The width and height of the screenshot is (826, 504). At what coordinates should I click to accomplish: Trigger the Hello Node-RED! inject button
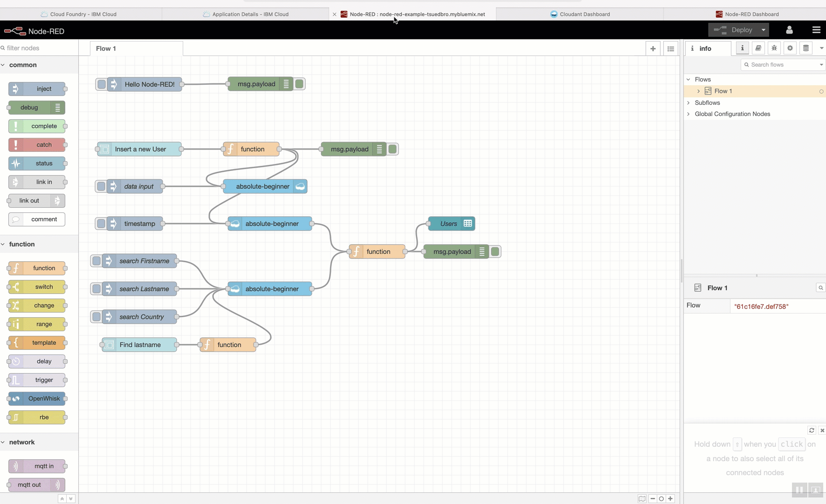pyautogui.click(x=101, y=84)
